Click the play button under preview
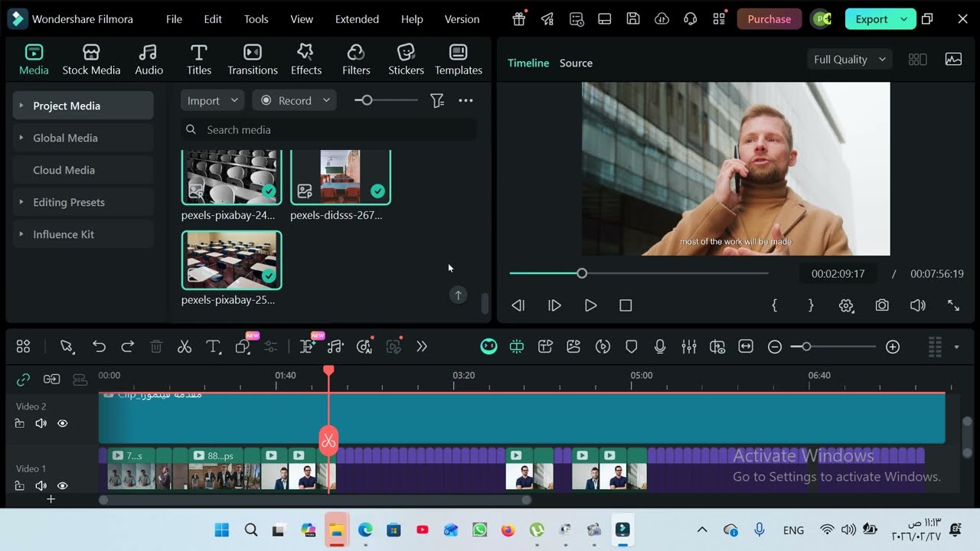 pyautogui.click(x=590, y=305)
